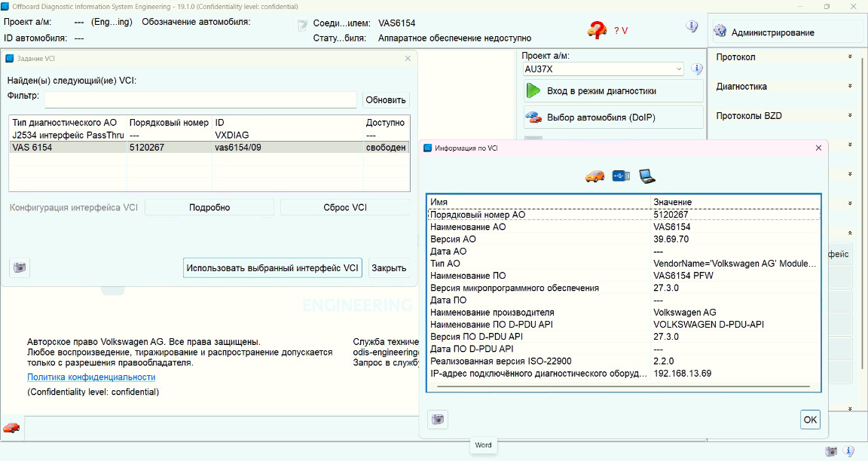Open the Политика конфиденциальности link
The image size is (868, 461).
tap(91, 377)
